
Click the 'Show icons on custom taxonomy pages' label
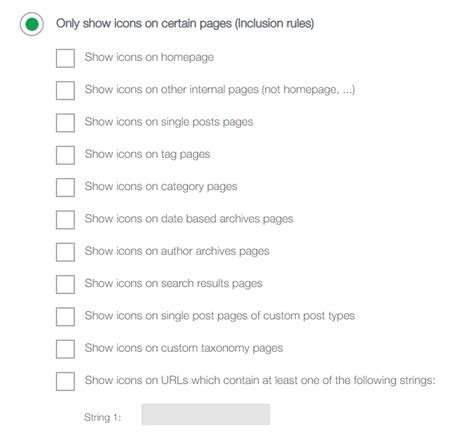[x=184, y=348]
